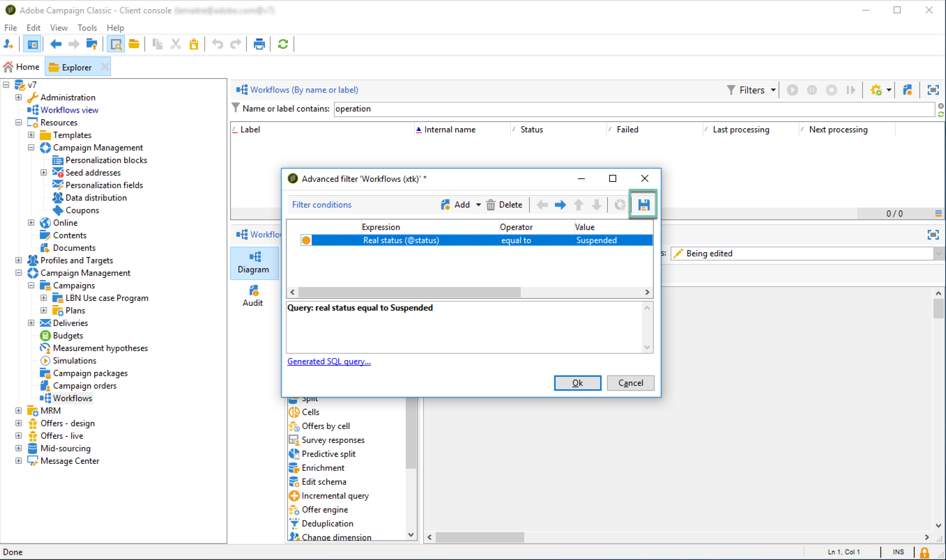Open the Add dropdown arrow in filter dialog

click(478, 205)
